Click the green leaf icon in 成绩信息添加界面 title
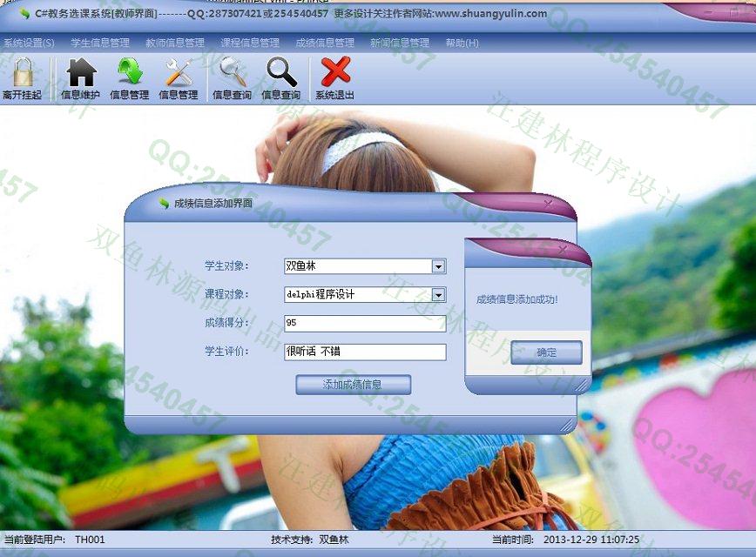 163,204
